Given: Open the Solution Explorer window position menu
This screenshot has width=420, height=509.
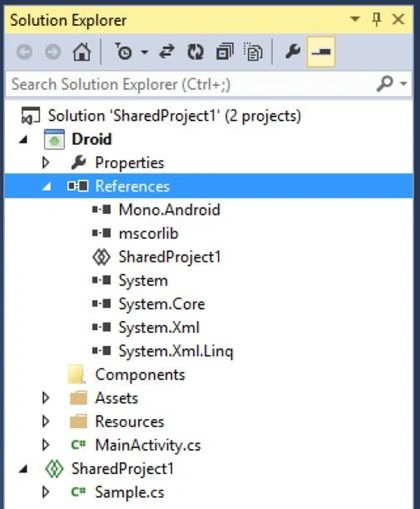Looking at the screenshot, I should click(x=355, y=19).
